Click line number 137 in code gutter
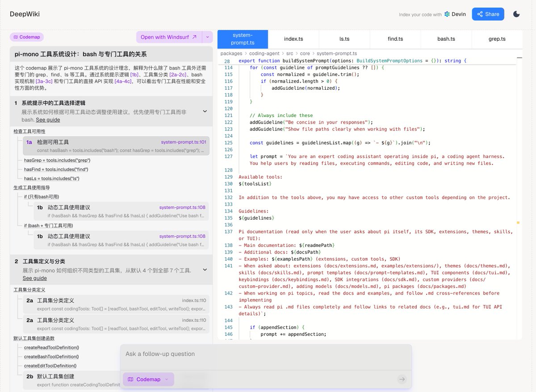Viewport: 536px width, 392px height. point(228,232)
